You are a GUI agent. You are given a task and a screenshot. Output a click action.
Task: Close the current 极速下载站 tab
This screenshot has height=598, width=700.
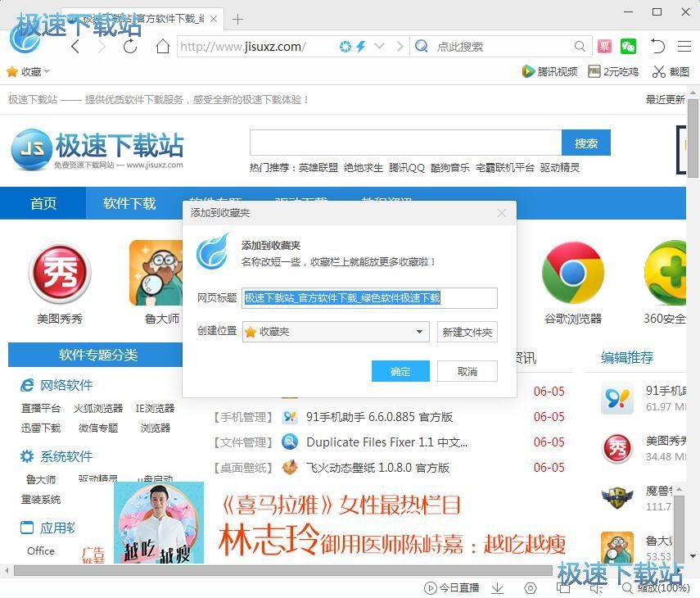click(214, 19)
